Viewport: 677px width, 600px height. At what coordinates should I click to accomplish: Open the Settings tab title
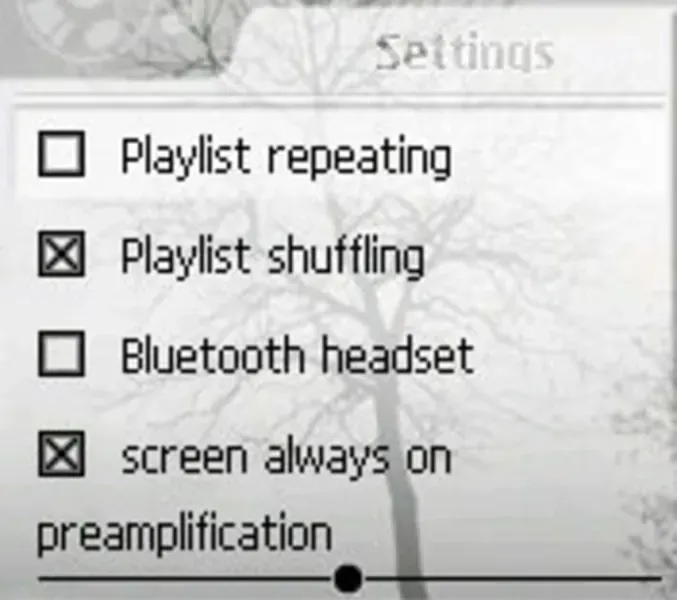[x=465, y=54]
